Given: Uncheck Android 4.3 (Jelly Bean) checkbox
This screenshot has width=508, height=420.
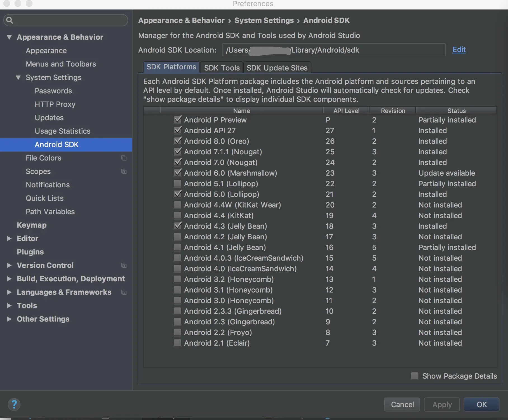Looking at the screenshot, I should tap(178, 226).
